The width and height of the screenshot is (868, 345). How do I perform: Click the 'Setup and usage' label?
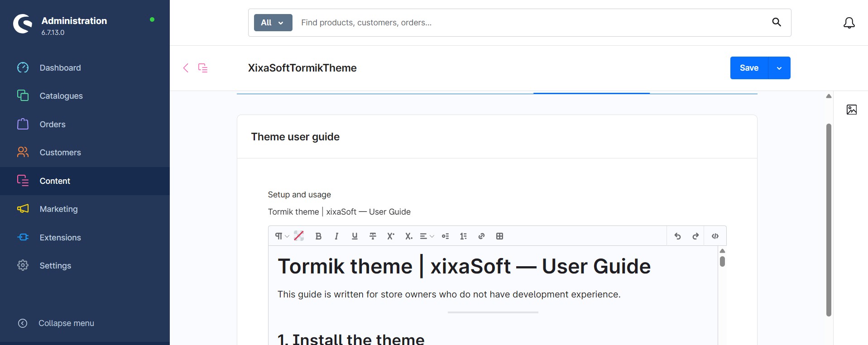299,195
